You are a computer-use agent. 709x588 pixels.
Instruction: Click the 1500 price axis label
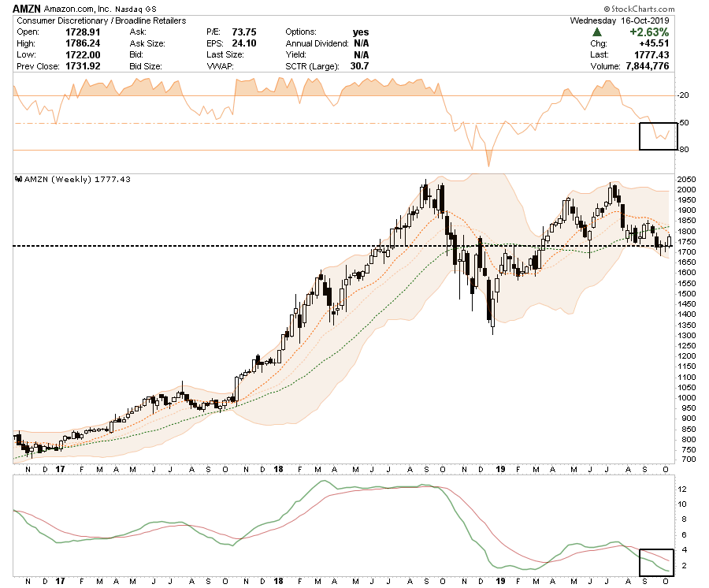click(686, 294)
